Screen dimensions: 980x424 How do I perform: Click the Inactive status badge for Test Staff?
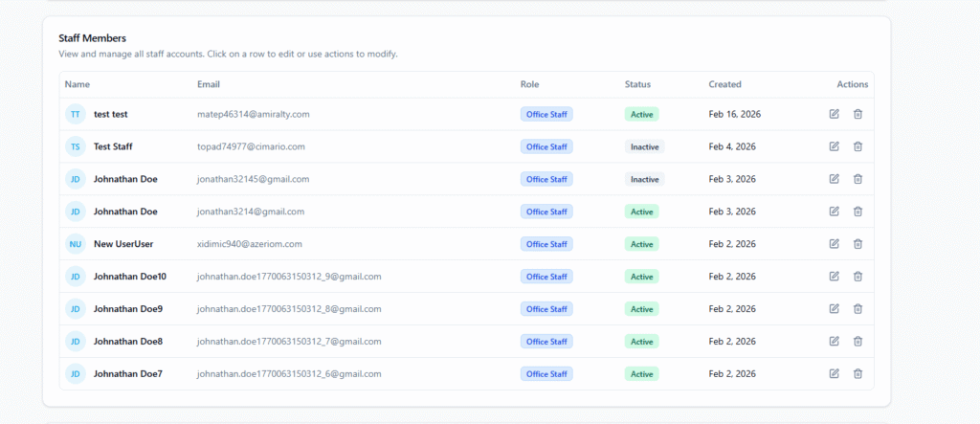tap(644, 146)
